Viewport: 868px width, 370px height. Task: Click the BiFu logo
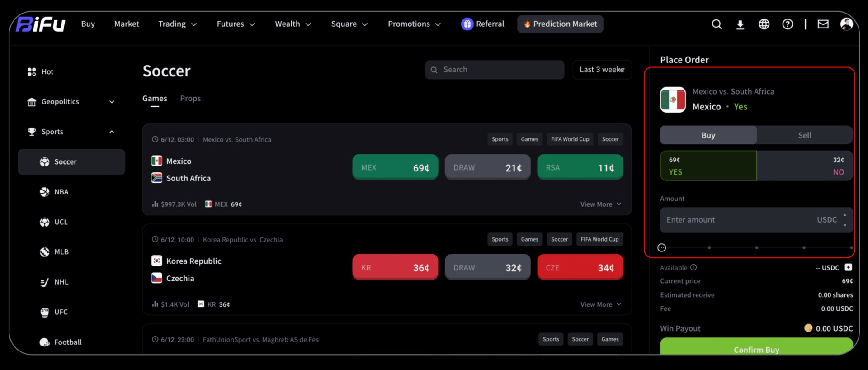[x=41, y=24]
